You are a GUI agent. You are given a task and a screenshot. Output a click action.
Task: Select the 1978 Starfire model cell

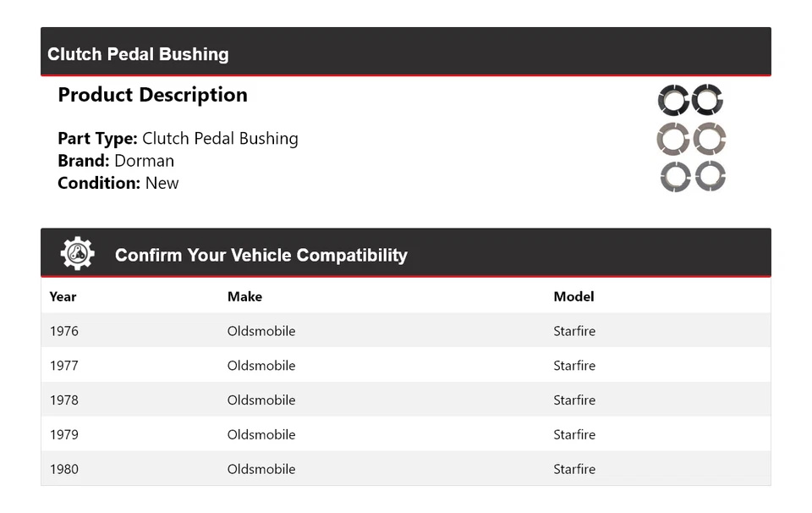coord(574,400)
